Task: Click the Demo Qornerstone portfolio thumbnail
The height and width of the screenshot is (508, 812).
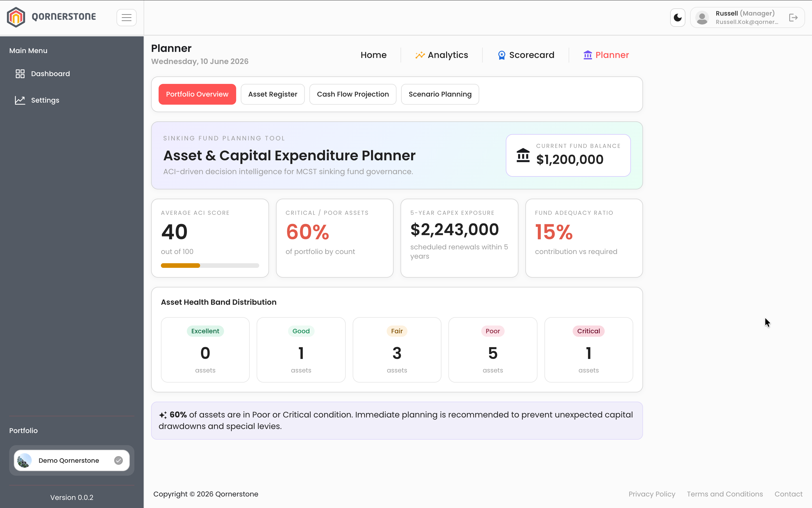Action: (x=24, y=460)
